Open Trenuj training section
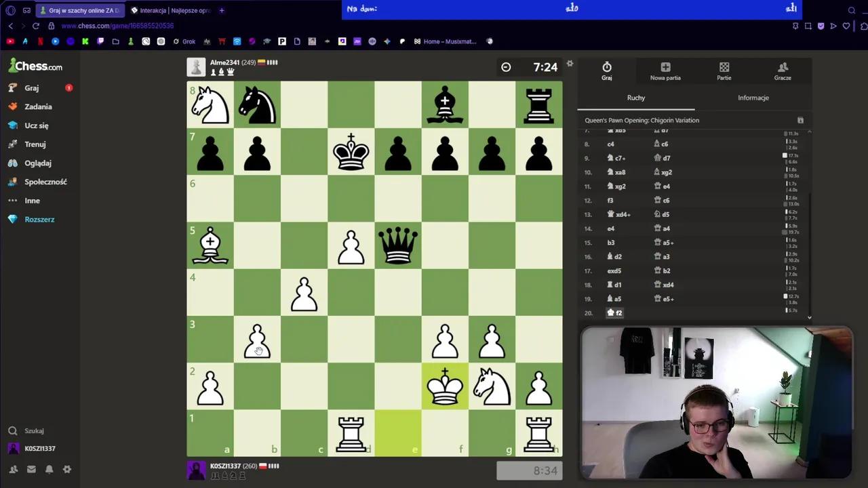Viewport: 868px width, 488px height. click(x=35, y=144)
